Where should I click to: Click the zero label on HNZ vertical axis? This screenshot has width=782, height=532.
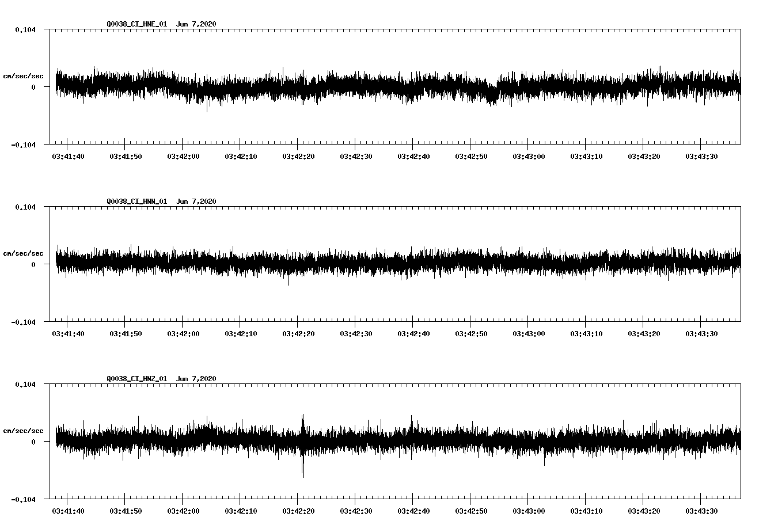tap(33, 442)
